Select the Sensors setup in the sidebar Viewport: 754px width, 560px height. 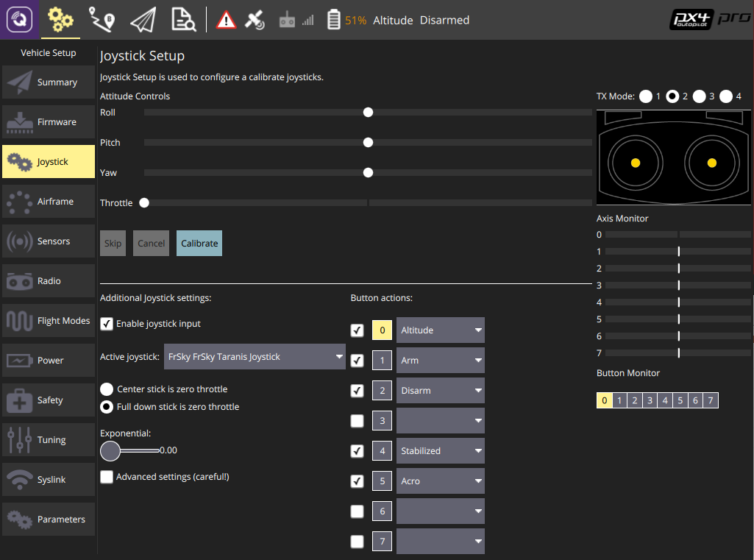[x=49, y=241]
